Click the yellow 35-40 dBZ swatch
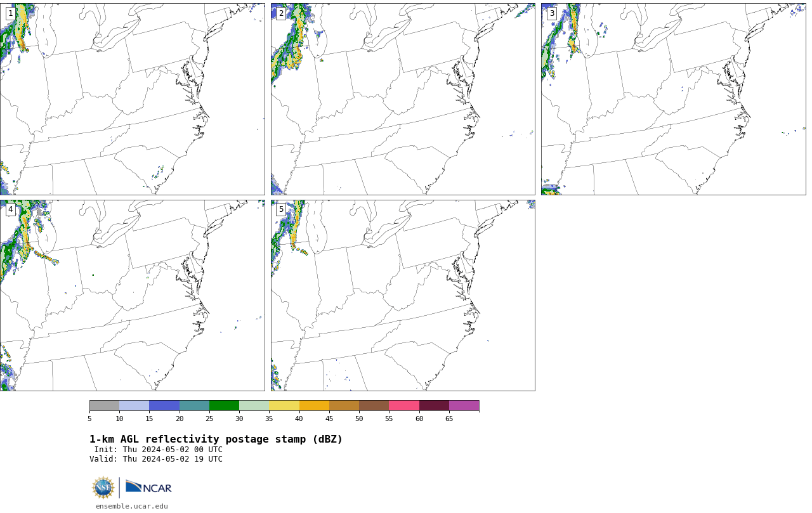This screenshot has width=812, height=513. [284, 406]
